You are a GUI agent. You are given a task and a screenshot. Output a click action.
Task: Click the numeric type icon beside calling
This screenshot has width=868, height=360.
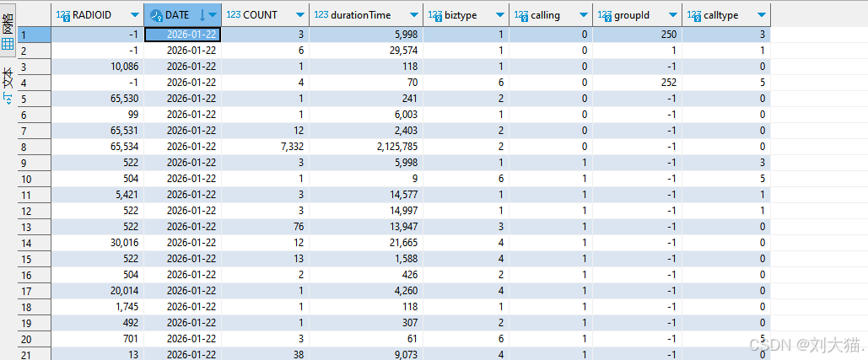pyautogui.click(x=521, y=15)
